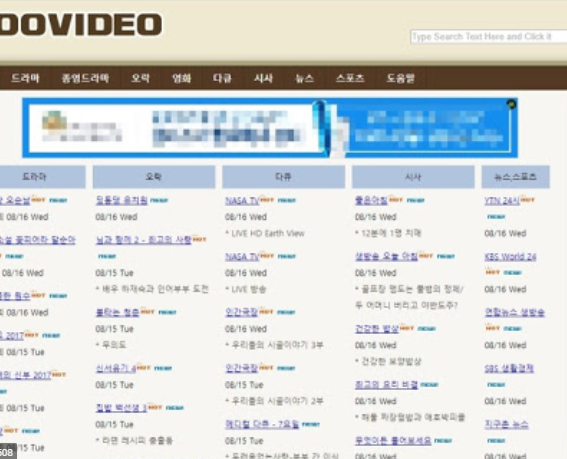567x459 pixels.
Task: Select 오락 in the brown navigation bar
Action: pos(140,78)
